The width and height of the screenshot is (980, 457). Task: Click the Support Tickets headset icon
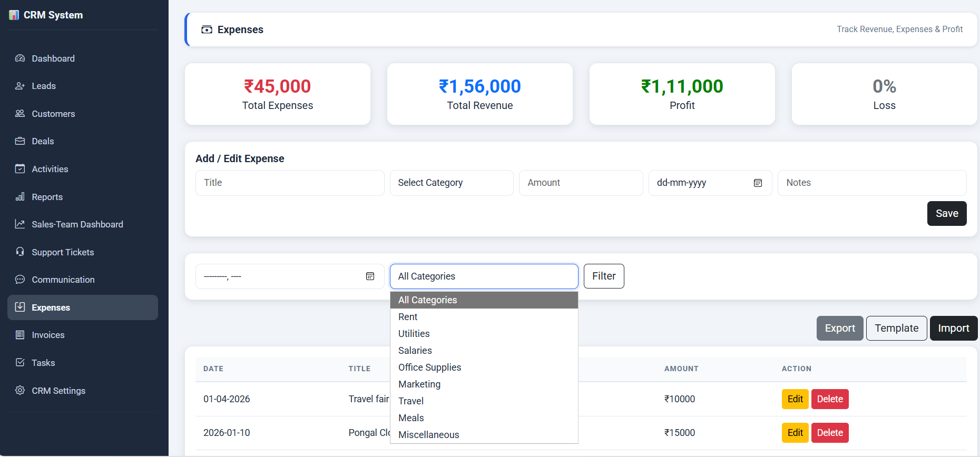(x=20, y=252)
